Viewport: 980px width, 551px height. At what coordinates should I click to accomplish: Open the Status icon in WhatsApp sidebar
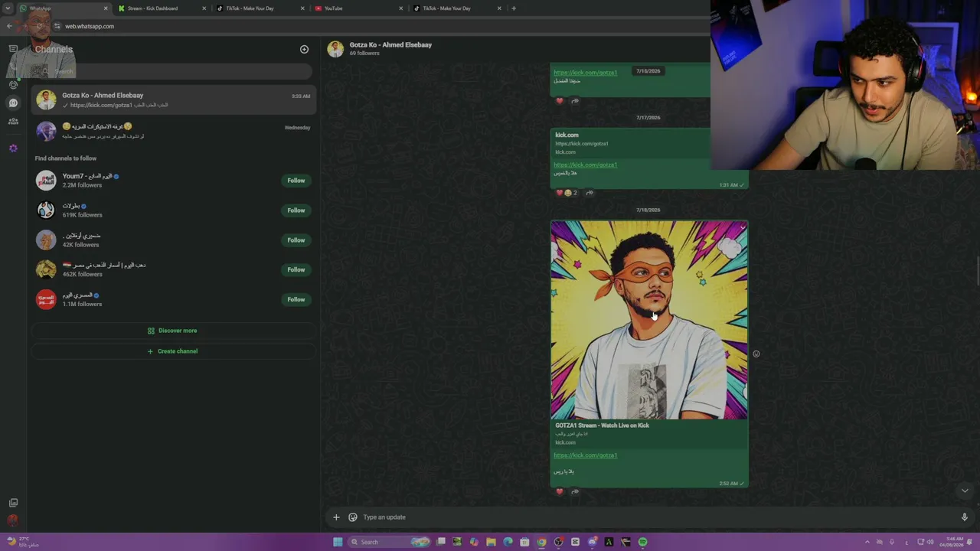pos(13,85)
